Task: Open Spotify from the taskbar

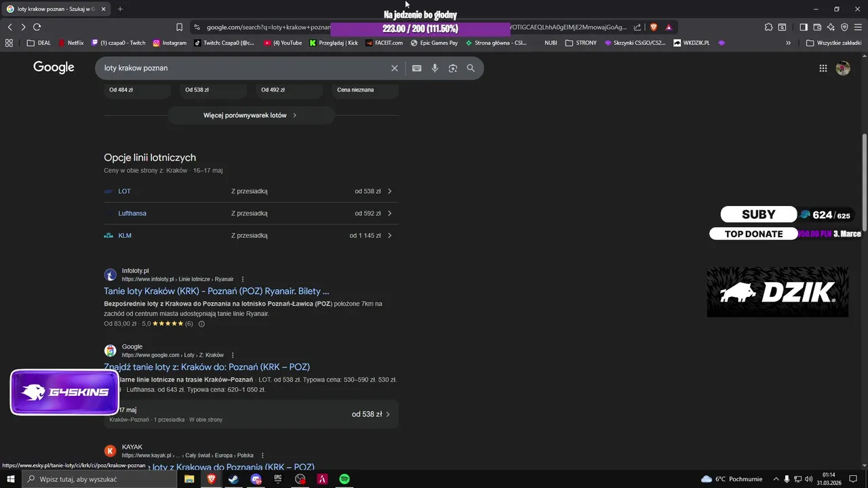Action: pyautogui.click(x=344, y=479)
